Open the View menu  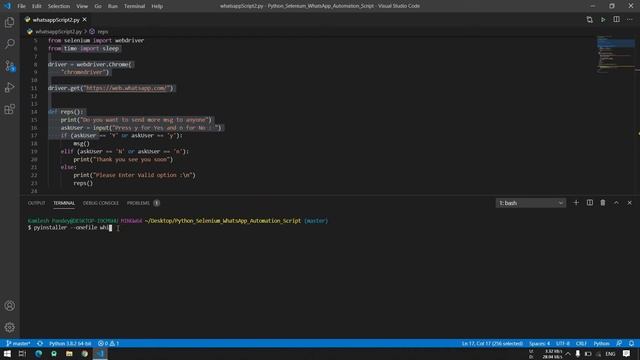click(82, 6)
